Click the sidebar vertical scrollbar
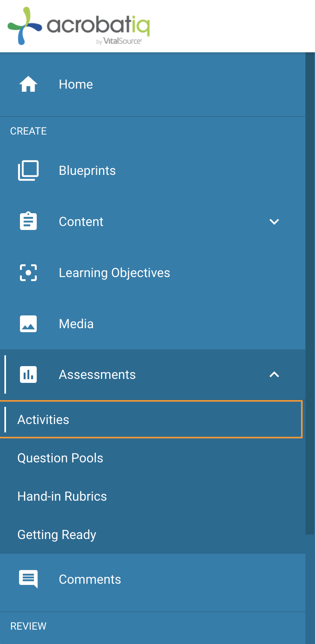The height and width of the screenshot is (644, 315). point(310,293)
